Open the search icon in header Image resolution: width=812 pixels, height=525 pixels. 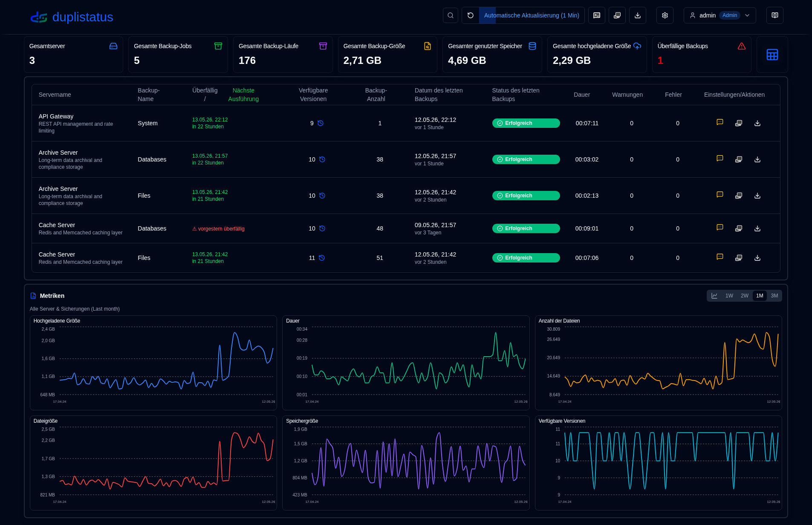[x=450, y=15]
